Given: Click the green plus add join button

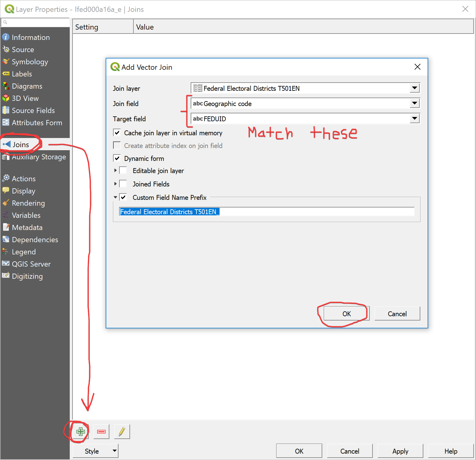Looking at the screenshot, I should 81,432.
